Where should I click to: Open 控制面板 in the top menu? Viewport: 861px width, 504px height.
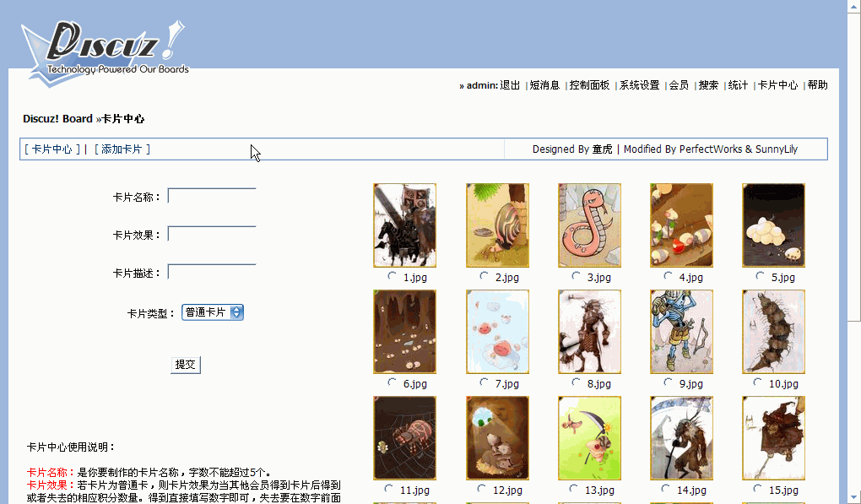590,85
